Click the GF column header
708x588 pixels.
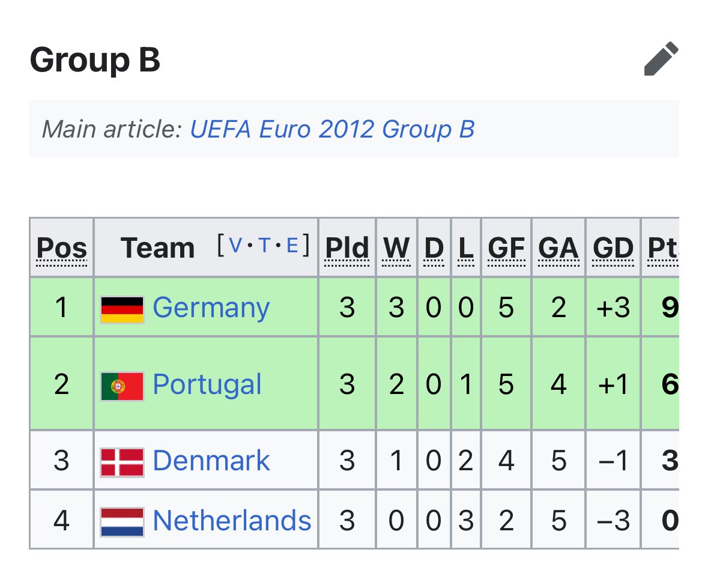pyautogui.click(x=506, y=248)
